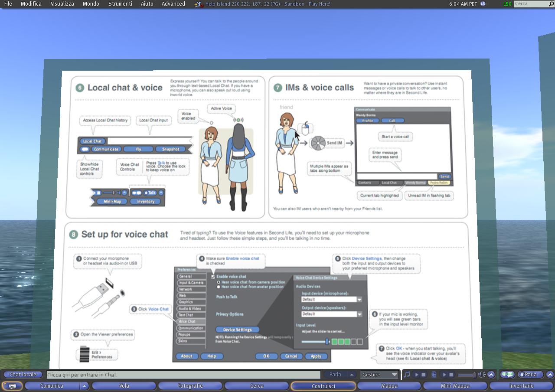Open the Comunica window
This screenshot has height=392, width=555.
pos(52,386)
